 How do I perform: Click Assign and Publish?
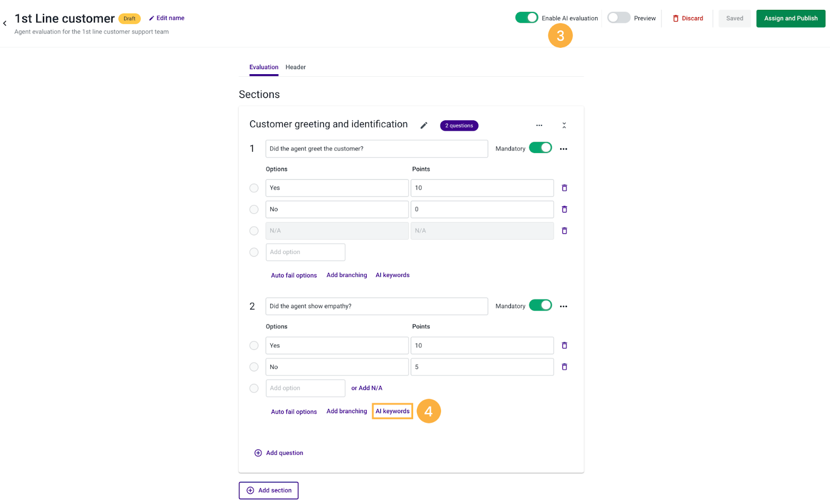point(791,18)
